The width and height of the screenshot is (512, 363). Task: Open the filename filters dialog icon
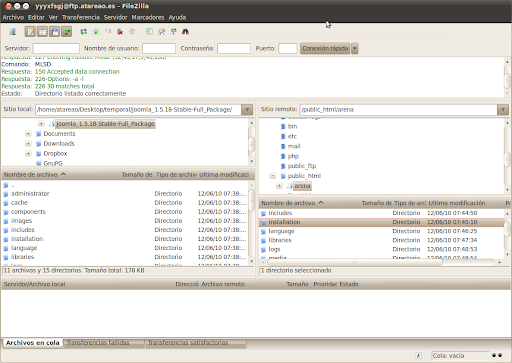pos(149,32)
